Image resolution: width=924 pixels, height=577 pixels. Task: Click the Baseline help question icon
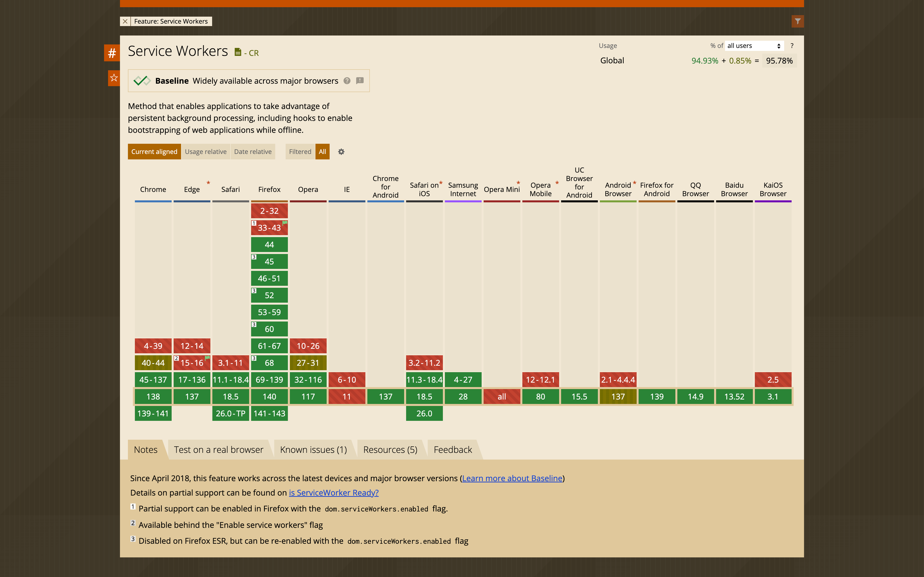point(346,80)
